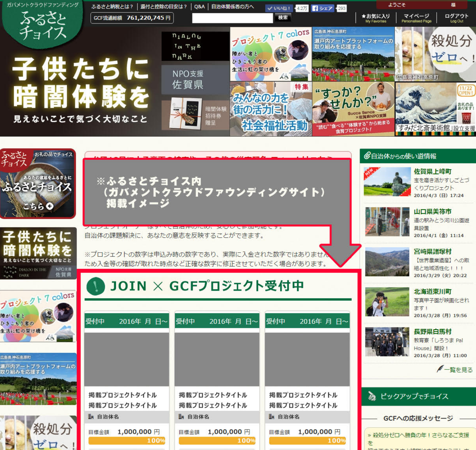Open Q&A menu item
This screenshot has height=450, width=476.
point(200,7)
